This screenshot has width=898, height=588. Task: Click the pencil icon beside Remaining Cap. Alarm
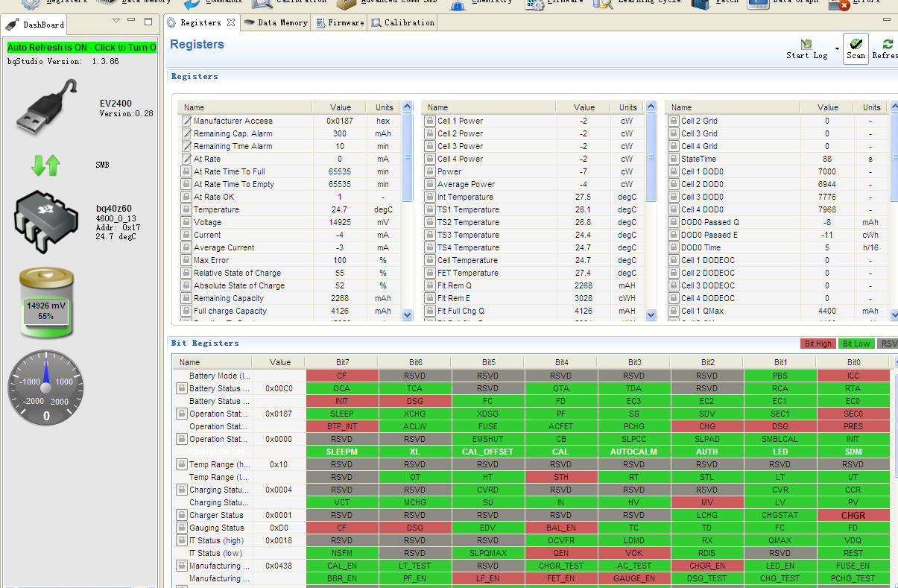point(187,133)
